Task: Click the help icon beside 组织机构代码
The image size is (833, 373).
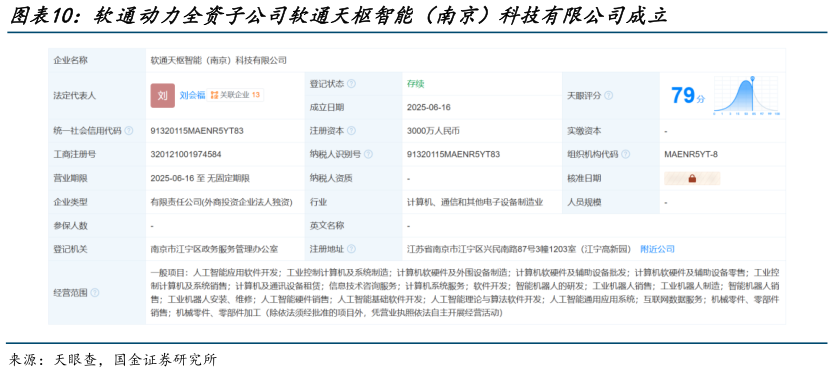Action: coord(625,155)
